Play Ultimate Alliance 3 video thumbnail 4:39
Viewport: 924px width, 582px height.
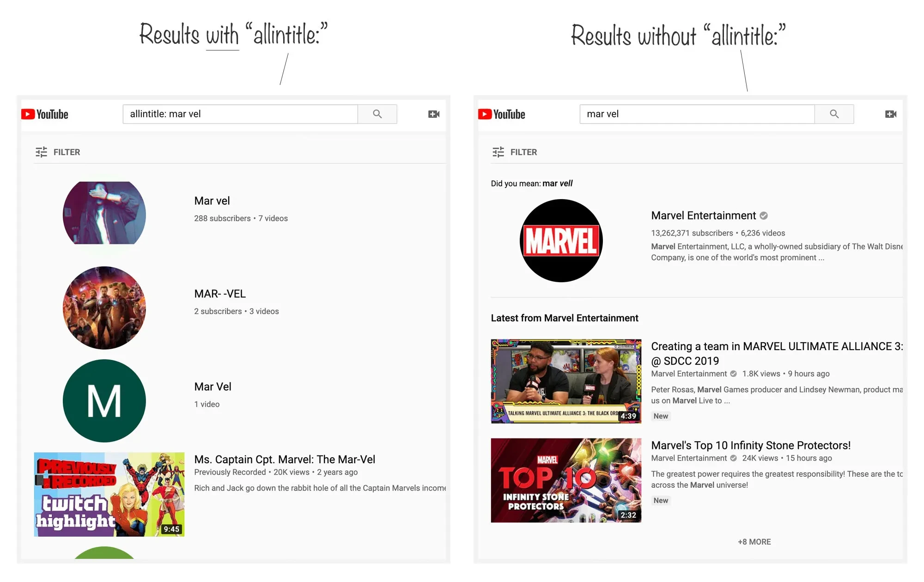pyautogui.click(x=566, y=382)
